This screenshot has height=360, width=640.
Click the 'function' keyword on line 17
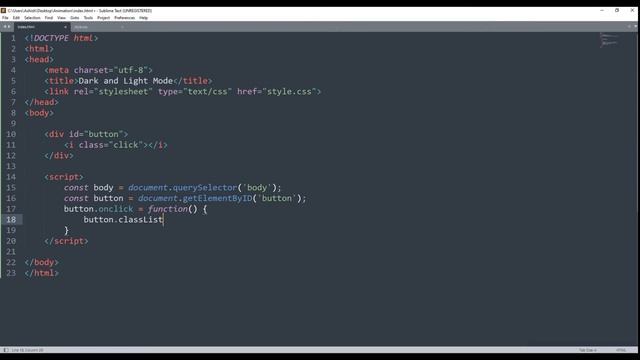pos(167,209)
